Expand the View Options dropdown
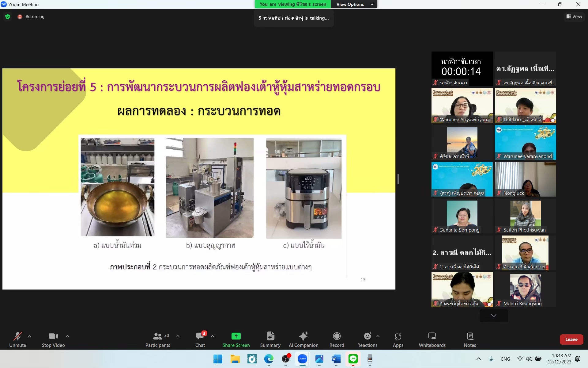The height and width of the screenshot is (368, 588). click(354, 4)
